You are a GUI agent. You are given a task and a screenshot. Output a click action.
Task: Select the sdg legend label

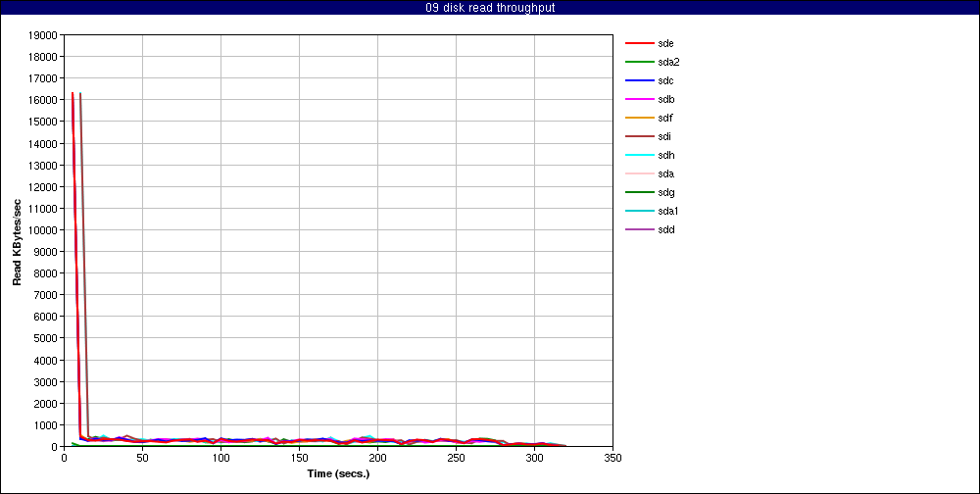click(665, 193)
